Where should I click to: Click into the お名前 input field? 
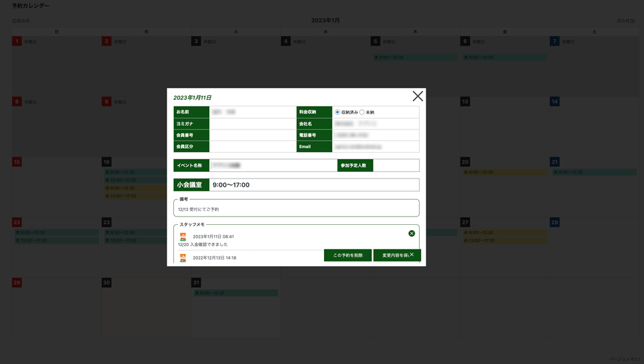[252, 112]
